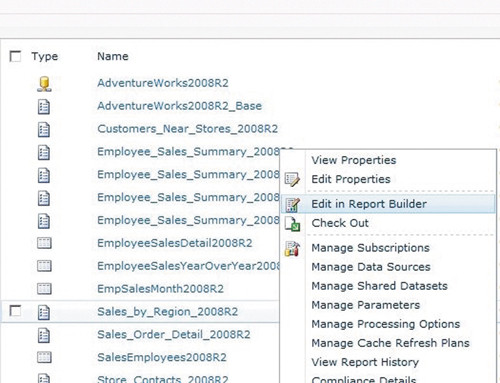This screenshot has width=500, height=383.
Task: Open Manage Subscriptions
Action: pos(370,248)
